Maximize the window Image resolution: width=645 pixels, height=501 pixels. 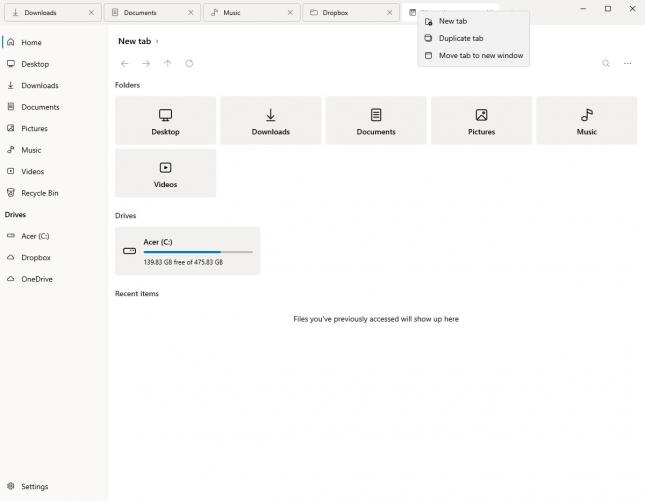608,9
